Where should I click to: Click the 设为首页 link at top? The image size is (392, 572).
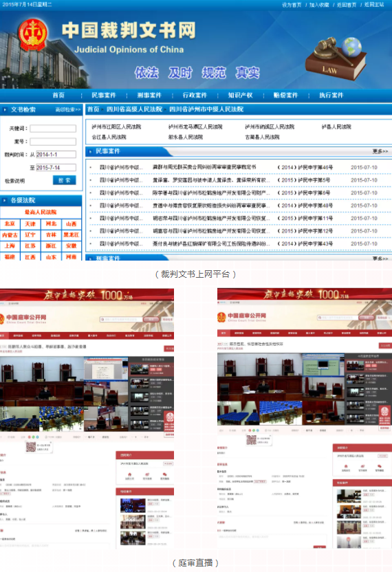coord(292,5)
